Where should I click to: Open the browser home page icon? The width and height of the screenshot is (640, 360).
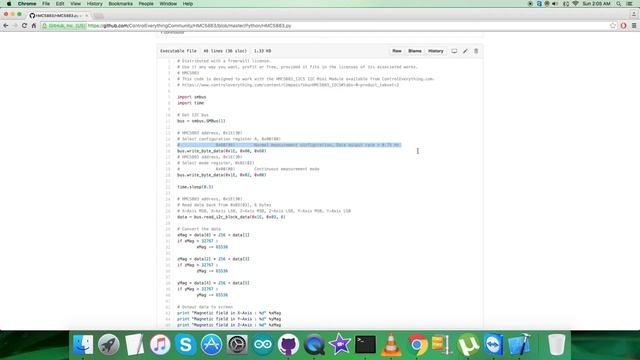tap(34, 25)
